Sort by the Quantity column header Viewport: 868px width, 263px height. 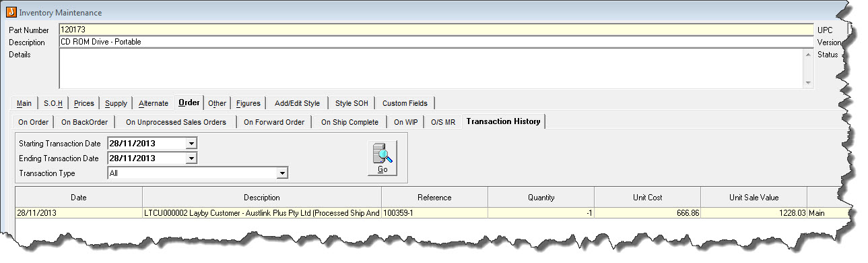click(541, 198)
